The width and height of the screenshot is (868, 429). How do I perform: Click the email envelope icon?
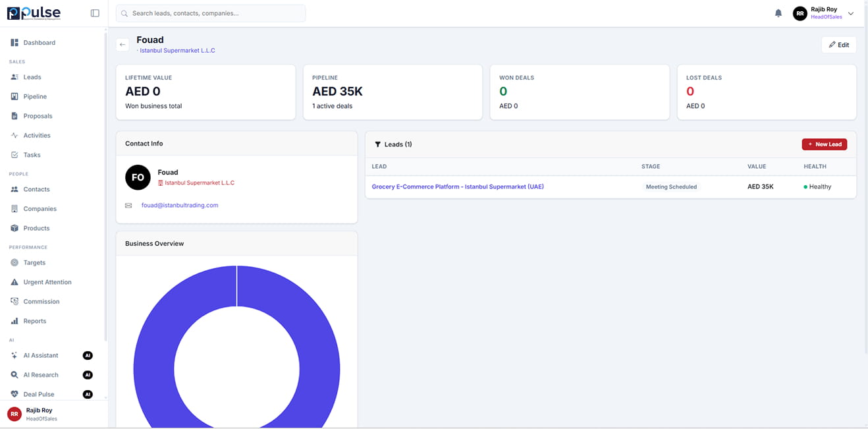coord(128,206)
